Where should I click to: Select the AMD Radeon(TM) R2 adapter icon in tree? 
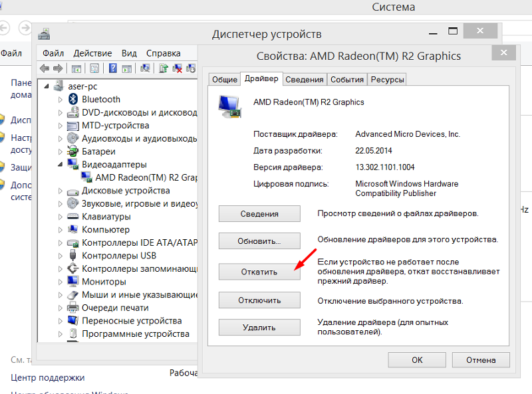point(86,177)
